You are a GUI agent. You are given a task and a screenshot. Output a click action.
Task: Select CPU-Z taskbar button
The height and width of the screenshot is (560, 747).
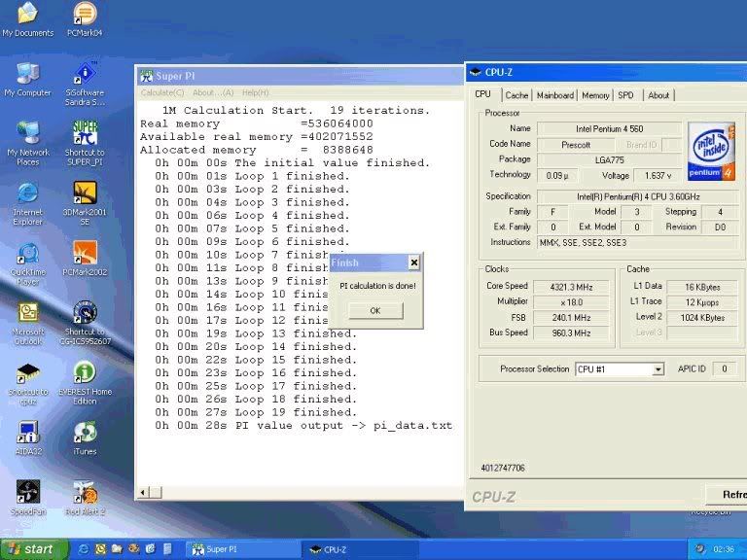360,549
